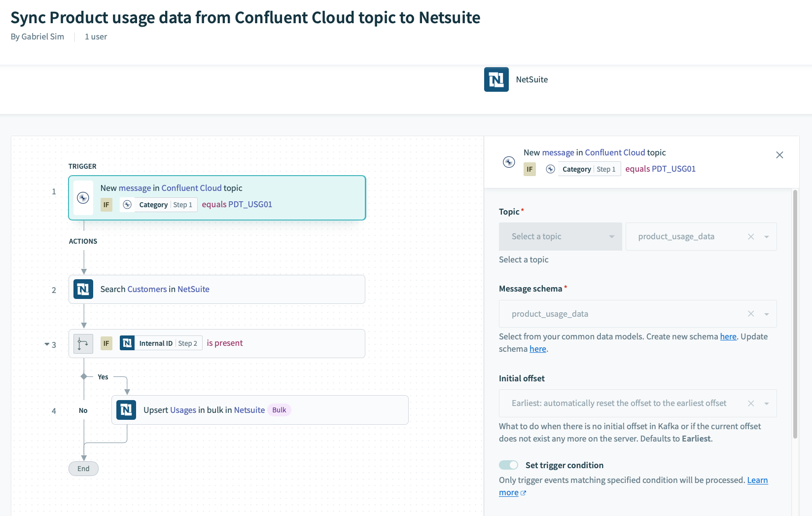
Task: Click Confluent Cloud icon in right panel header
Action: click(509, 162)
